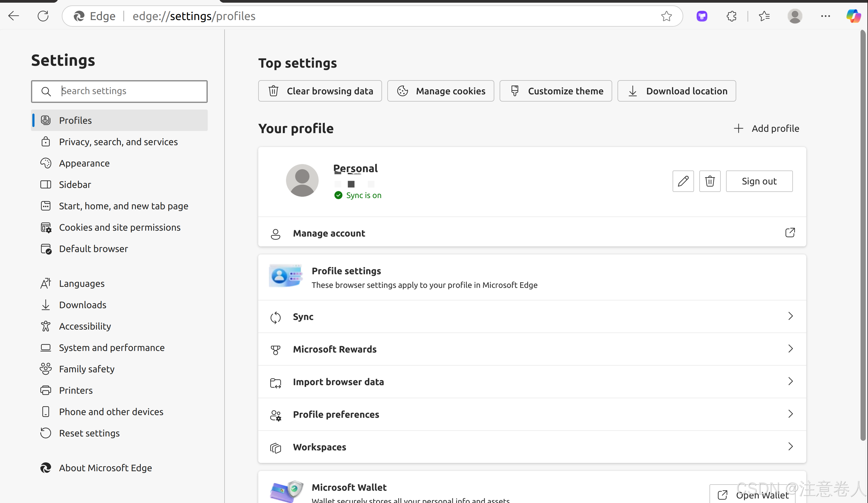Select Privacy, search, and services section
The image size is (868, 503).
pyautogui.click(x=118, y=142)
